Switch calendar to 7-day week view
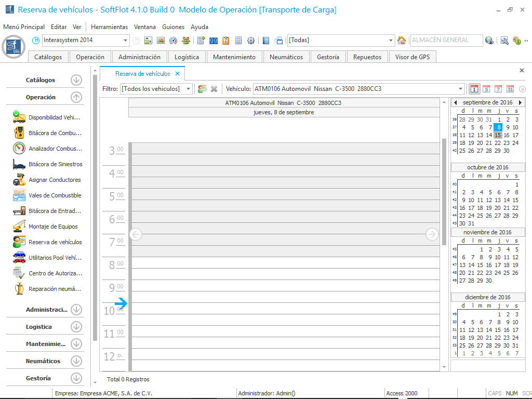This screenshot has width=532, height=399. pyautogui.click(x=498, y=89)
